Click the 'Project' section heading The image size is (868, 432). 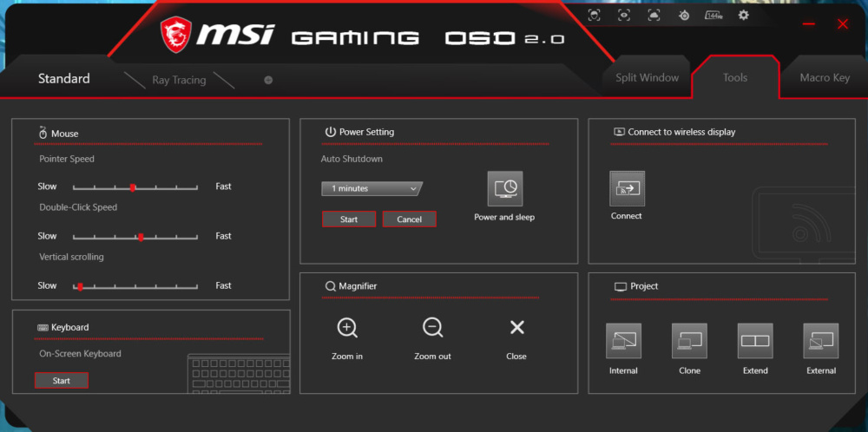(644, 286)
